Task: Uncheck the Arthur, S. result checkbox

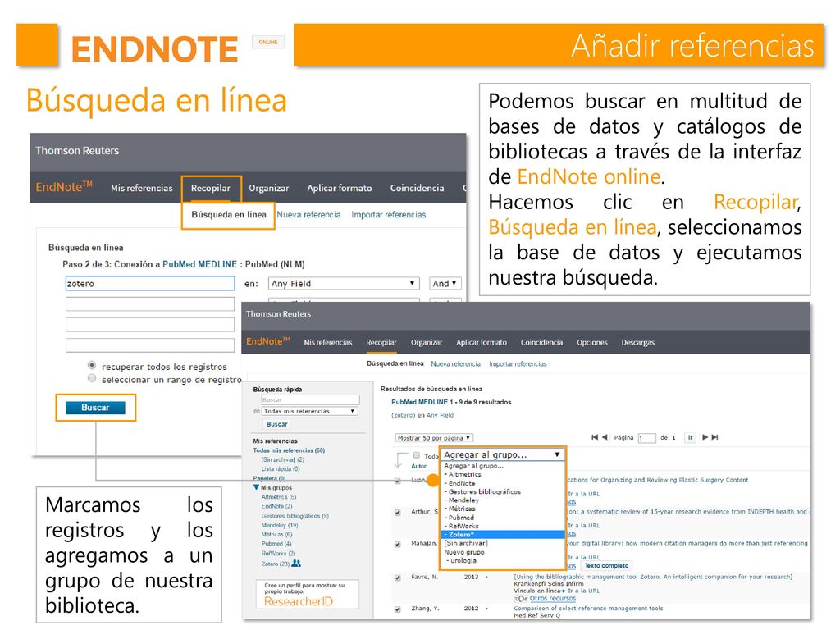Action: coord(398,513)
